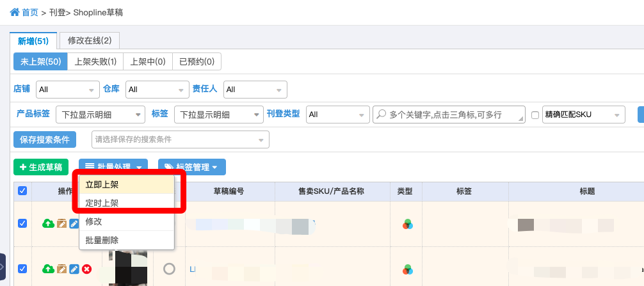The height and width of the screenshot is (286, 644).
Task: Open the 首页 breadcrumb link
Action: pyautogui.click(x=30, y=13)
